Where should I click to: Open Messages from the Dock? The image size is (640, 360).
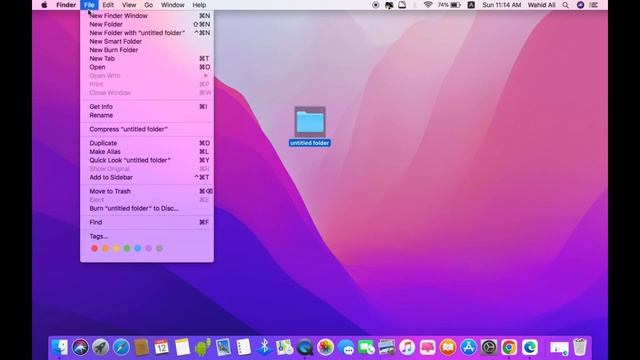click(346, 347)
